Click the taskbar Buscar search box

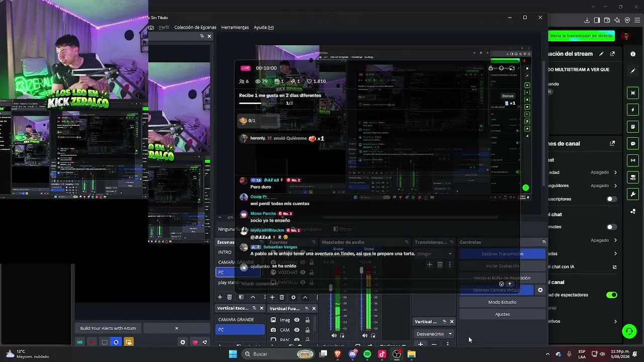click(279, 354)
